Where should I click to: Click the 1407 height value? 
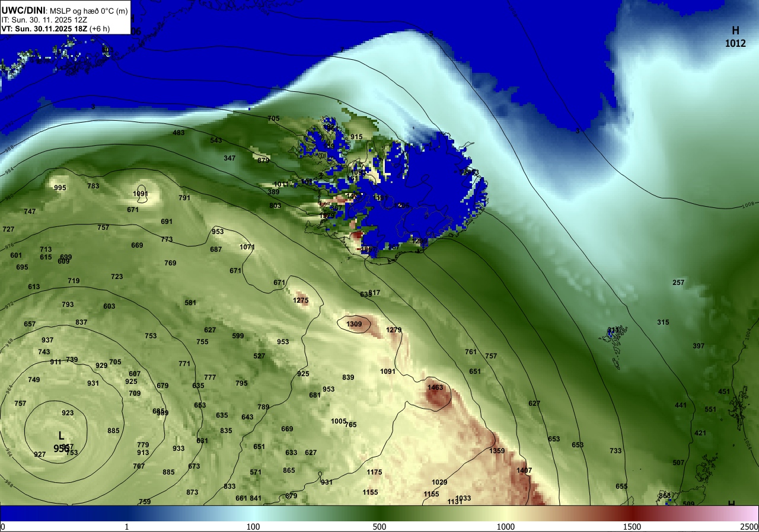524,470
